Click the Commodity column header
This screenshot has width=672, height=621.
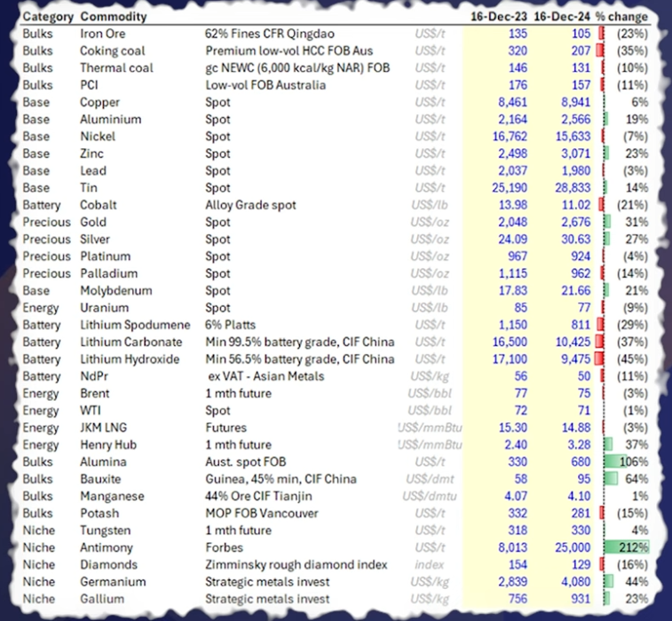click(x=114, y=17)
